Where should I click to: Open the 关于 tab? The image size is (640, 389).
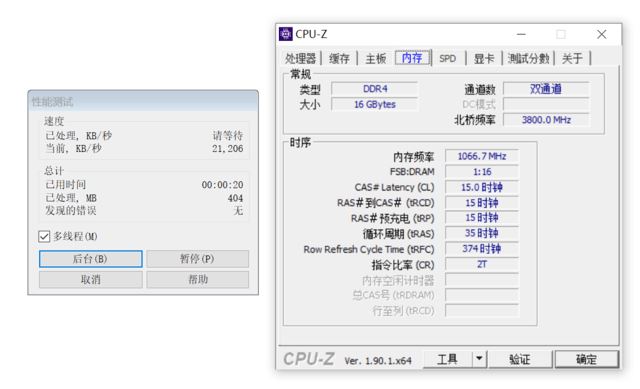pyautogui.click(x=572, y=58)
